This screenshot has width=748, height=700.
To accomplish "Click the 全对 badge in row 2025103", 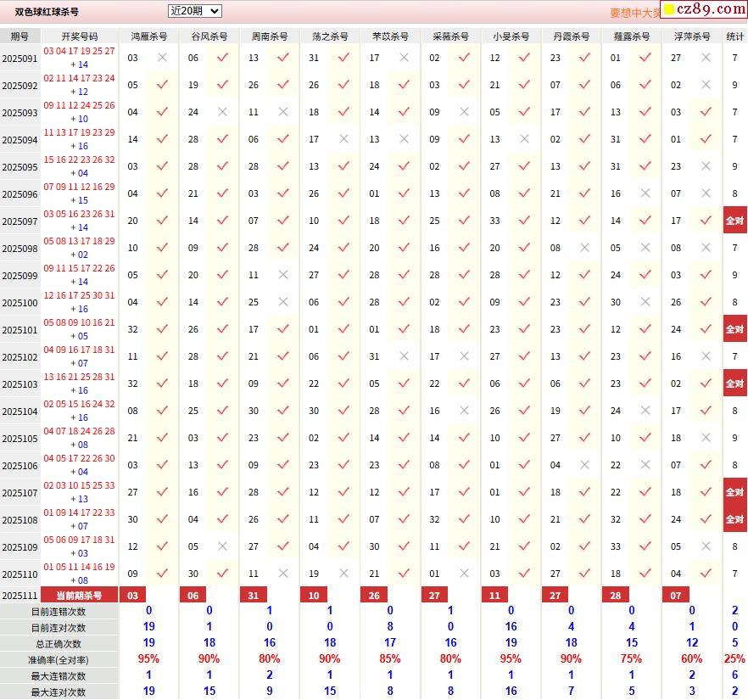I will point(734,384).
